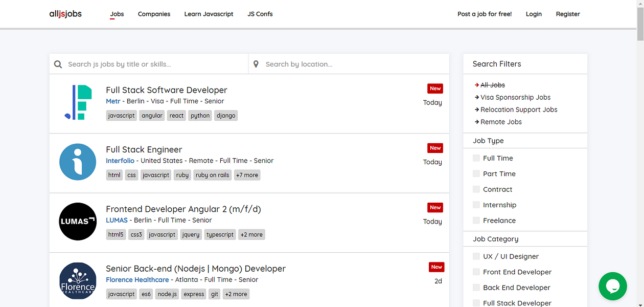
Task: Open the Jobs nav item
Action: 117,14
